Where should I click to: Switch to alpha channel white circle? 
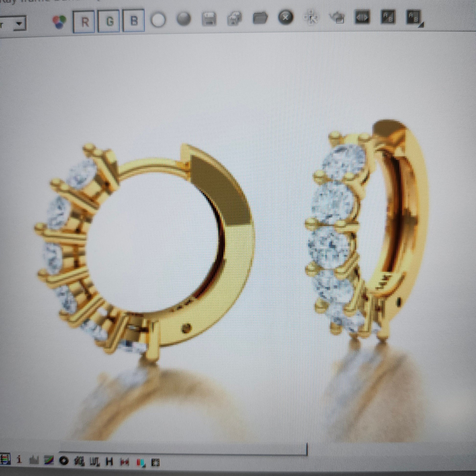pyautogui.click(x=158, y=20)
